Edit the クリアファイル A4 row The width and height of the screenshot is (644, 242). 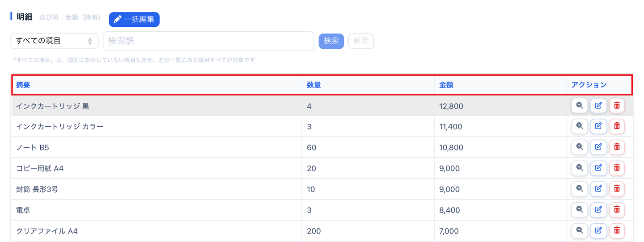[x=598, y=230]
